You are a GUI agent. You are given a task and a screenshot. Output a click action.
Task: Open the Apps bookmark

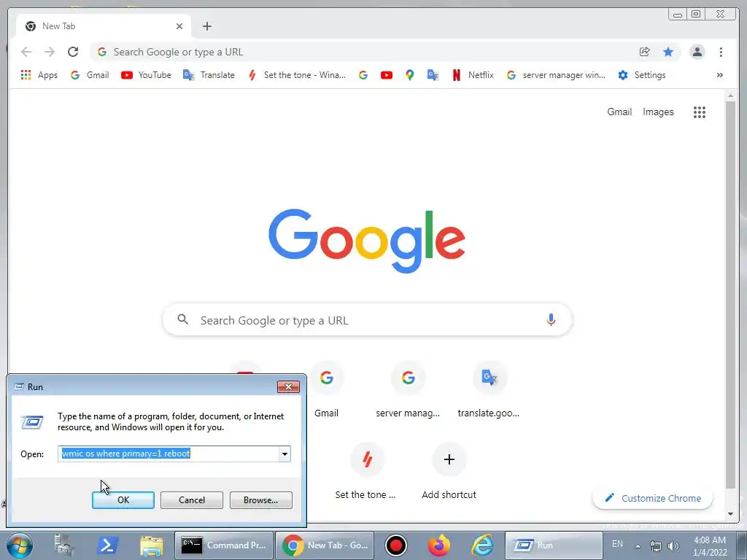point(39,75)
